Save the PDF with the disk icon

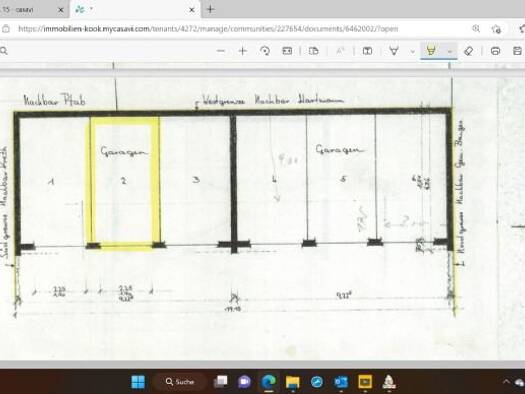(517, 51)
